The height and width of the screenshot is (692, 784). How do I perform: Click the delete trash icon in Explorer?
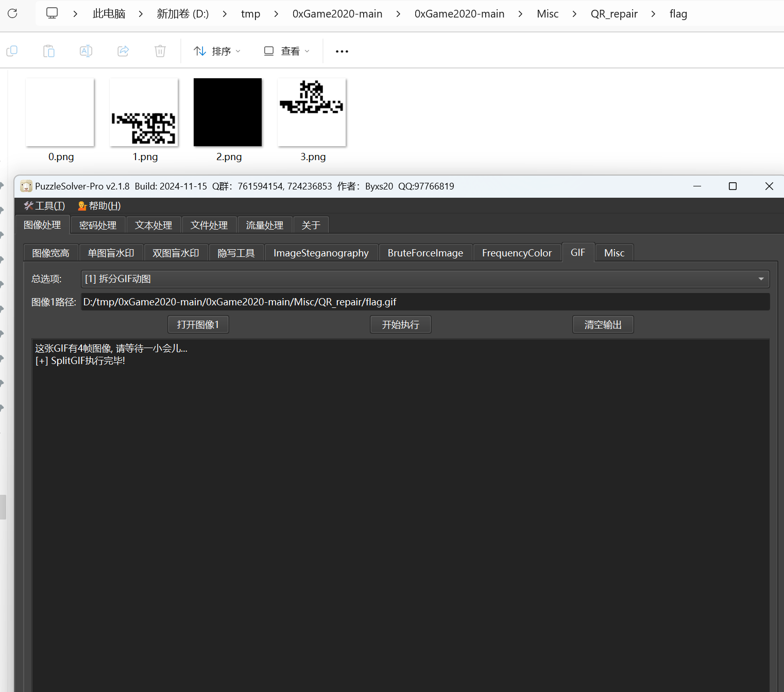[x=160, y=51]
